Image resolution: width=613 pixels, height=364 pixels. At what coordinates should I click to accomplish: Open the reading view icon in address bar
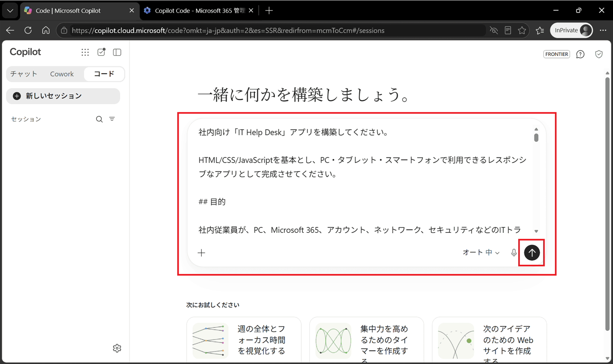pyautogui.click(x=508, y=30)
